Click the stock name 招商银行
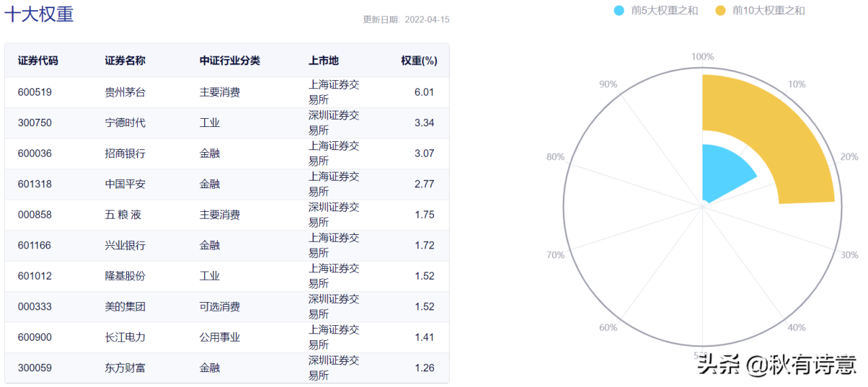868x387 pixels. [125, 153]
